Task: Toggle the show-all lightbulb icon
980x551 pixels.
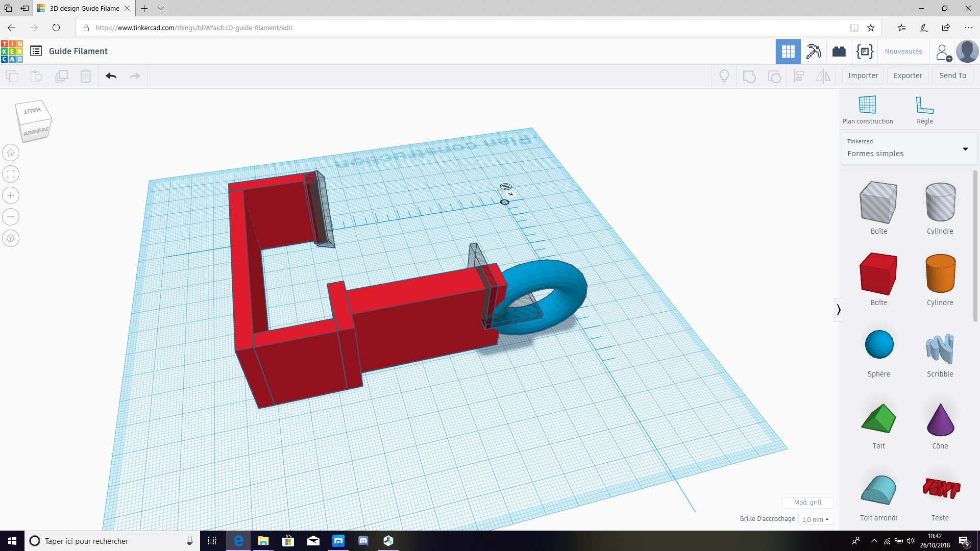Action: coord(724,76)
